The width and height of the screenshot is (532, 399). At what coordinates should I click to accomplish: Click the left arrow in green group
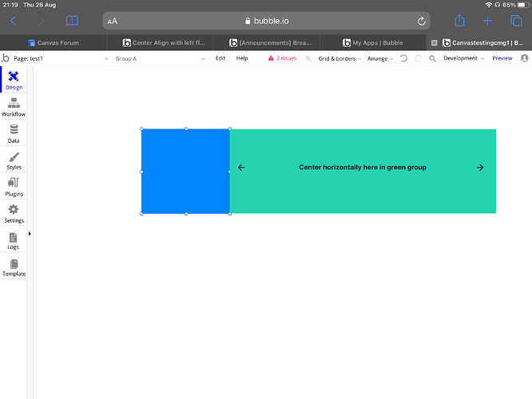coord(241,168)
